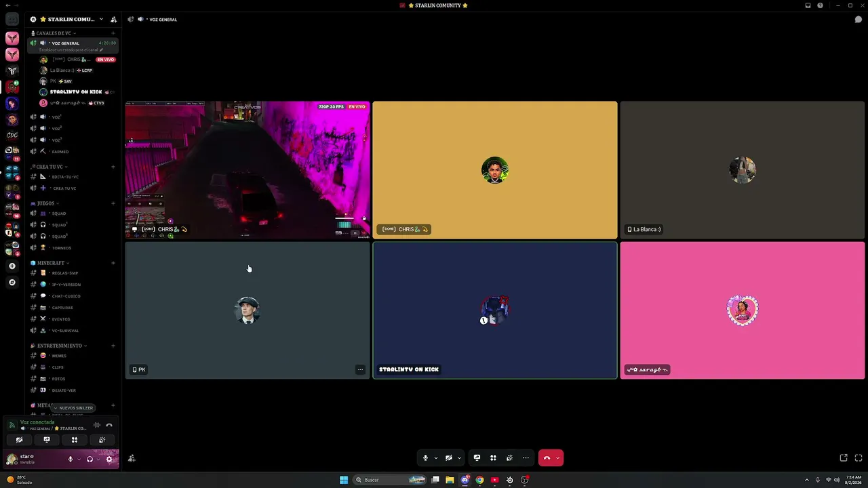Explore discoverable servers compass icon
868x488 pixels.
tap(12, 282)
